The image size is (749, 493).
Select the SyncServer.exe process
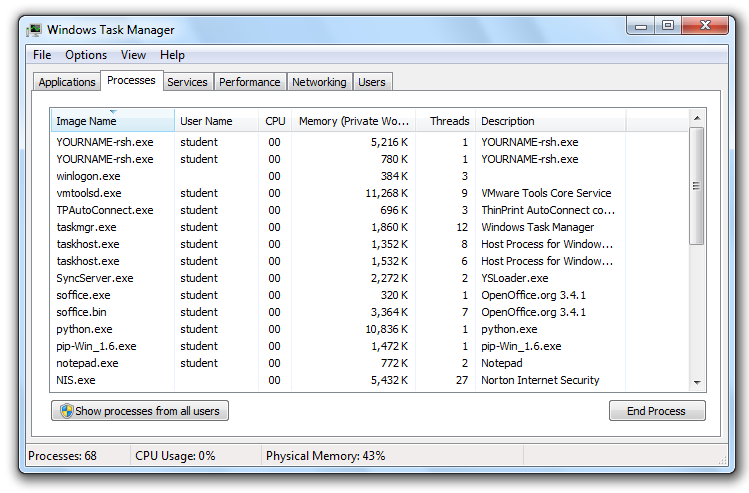[369, 278]
